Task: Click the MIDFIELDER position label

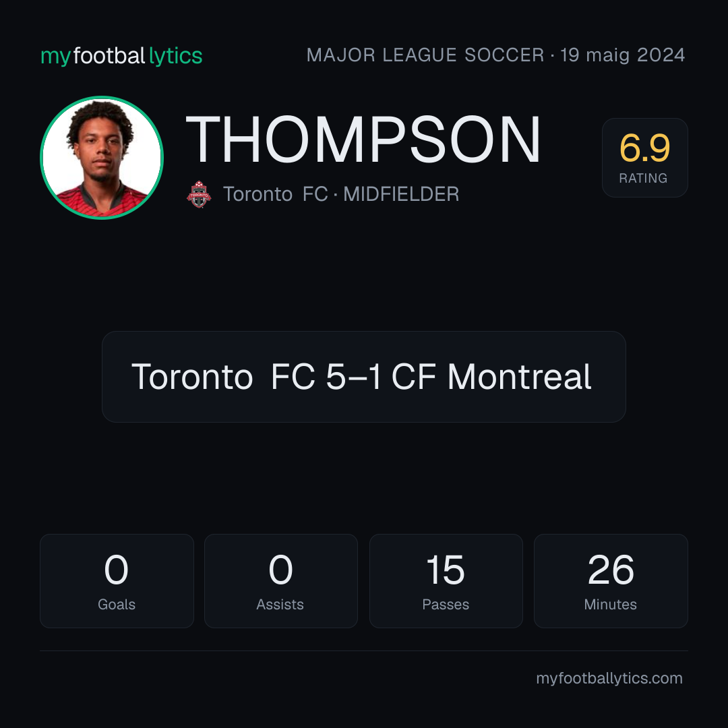Action: pos(401,194)
